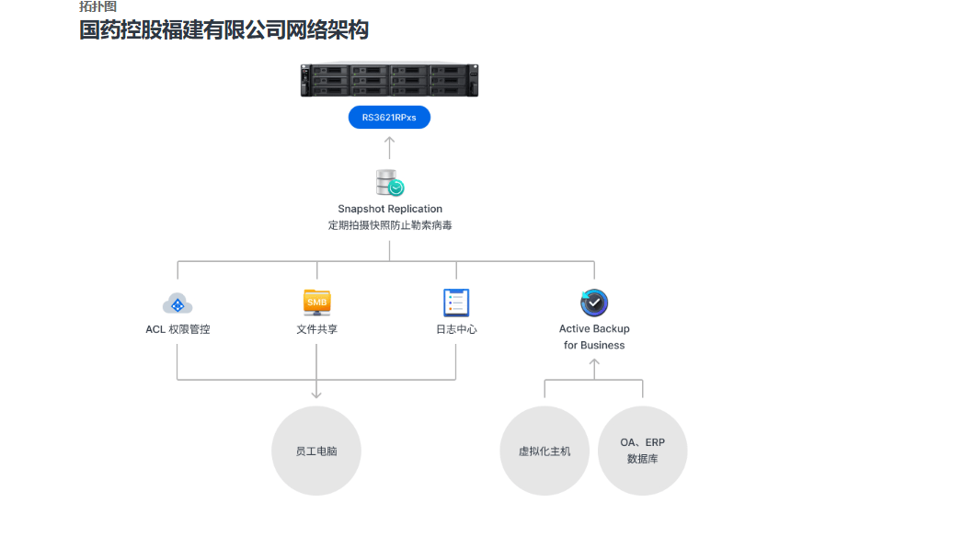Click the 'OA、ERP 数据库' circle node
The image size is (963, 560).
click(x=642, y=451)
